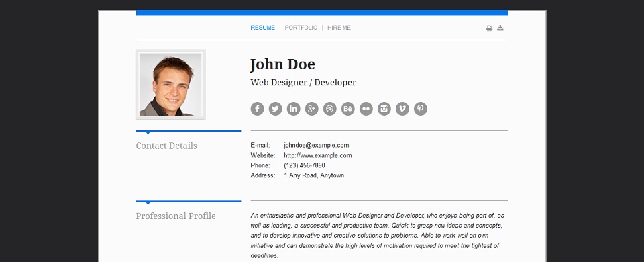Open the Dribbble social icon
Image resolution: width=644 pixels, height=262 pixels.
click(330, 109)
